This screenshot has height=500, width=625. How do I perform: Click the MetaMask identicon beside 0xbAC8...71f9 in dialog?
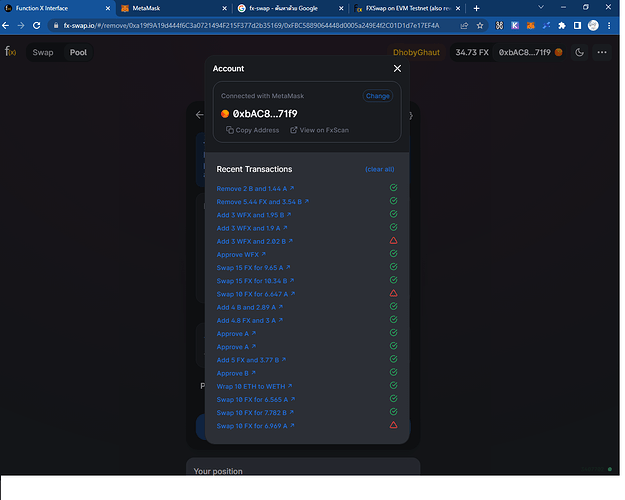pyautogui.click(x=225, y=114)
